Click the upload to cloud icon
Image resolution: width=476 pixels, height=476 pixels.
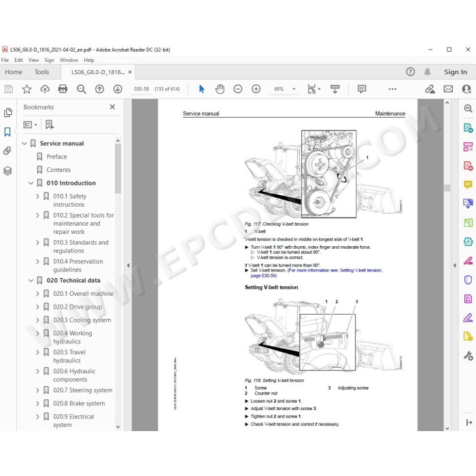pyautogui.click(x=45, y=89)
